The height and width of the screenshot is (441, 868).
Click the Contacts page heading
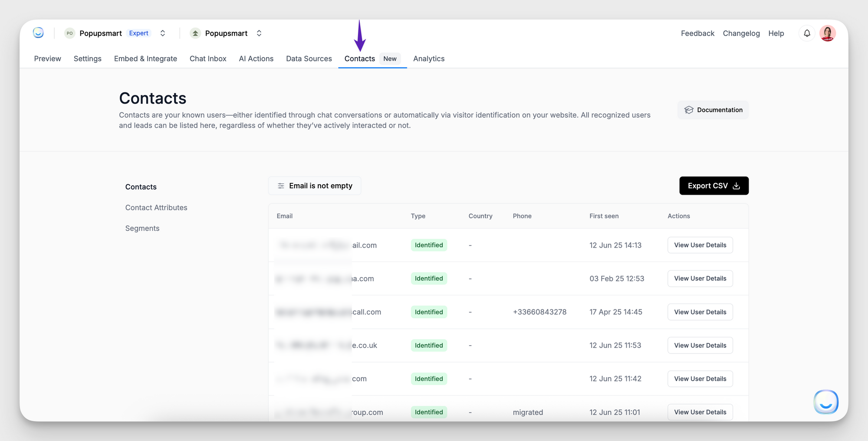(x=153, y=98)
